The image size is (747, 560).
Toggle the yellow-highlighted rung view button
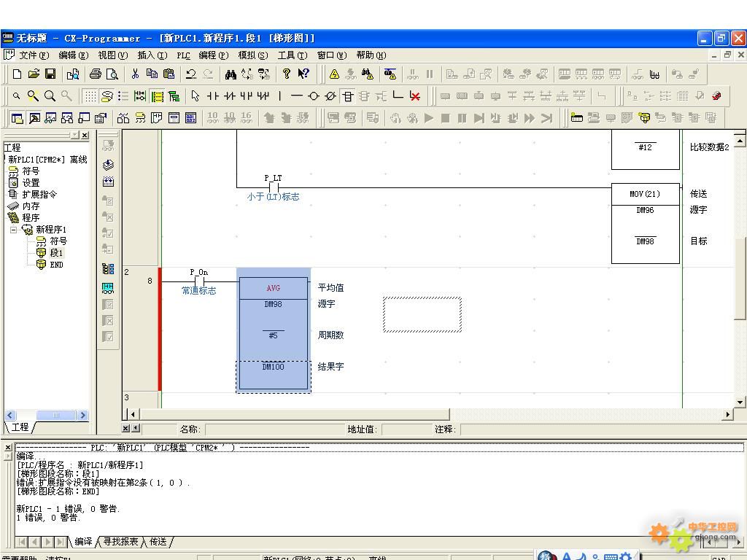pos(158,96)
